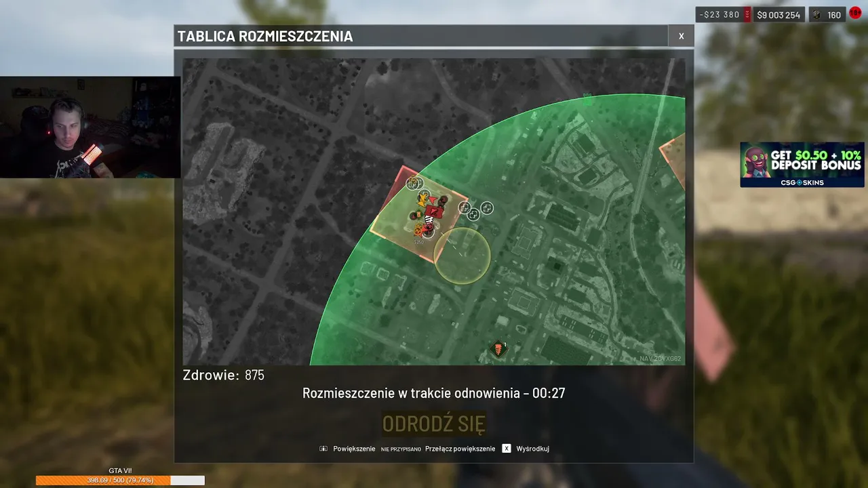868x488 pixels.
Task: Click the Powiększenie zoom hint
Action: 354,449
